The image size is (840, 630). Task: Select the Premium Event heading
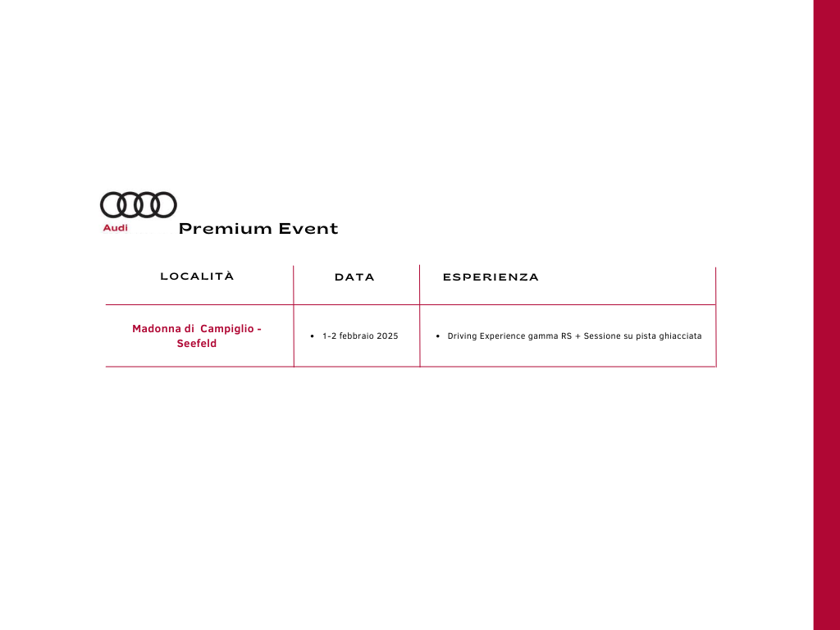[x=258, y=228]
